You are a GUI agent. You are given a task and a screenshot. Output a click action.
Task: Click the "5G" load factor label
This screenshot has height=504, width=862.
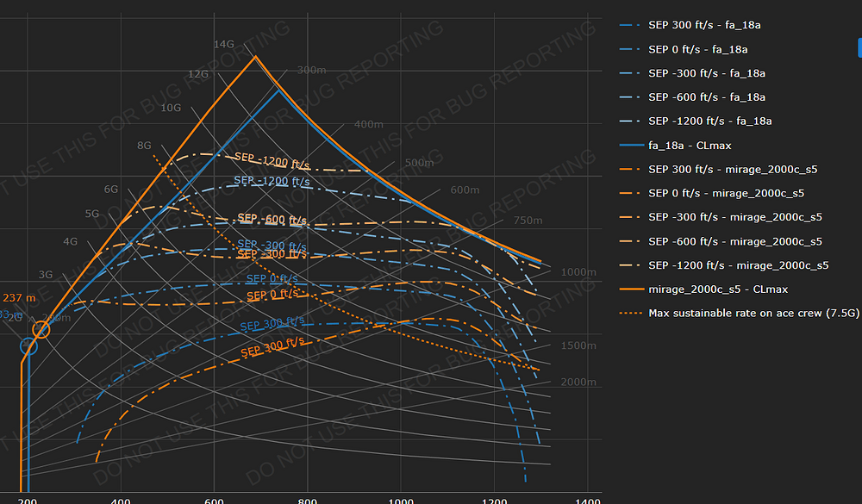pyautogui.click(x=92, y=214)
